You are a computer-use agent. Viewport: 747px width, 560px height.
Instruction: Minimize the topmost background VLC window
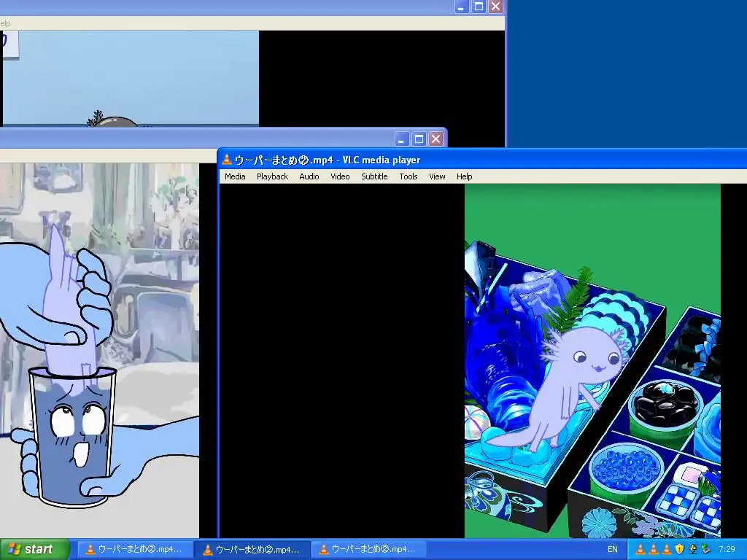coord(462,6)
